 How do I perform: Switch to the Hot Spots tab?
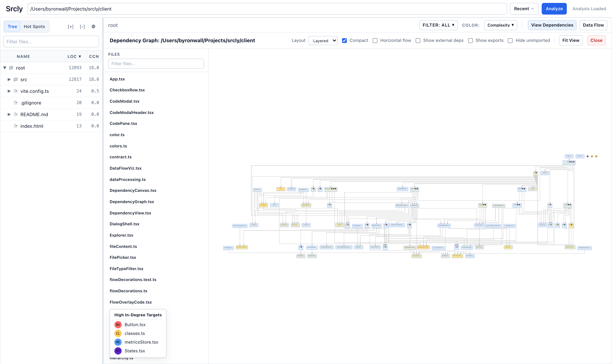tap(34, 27)
